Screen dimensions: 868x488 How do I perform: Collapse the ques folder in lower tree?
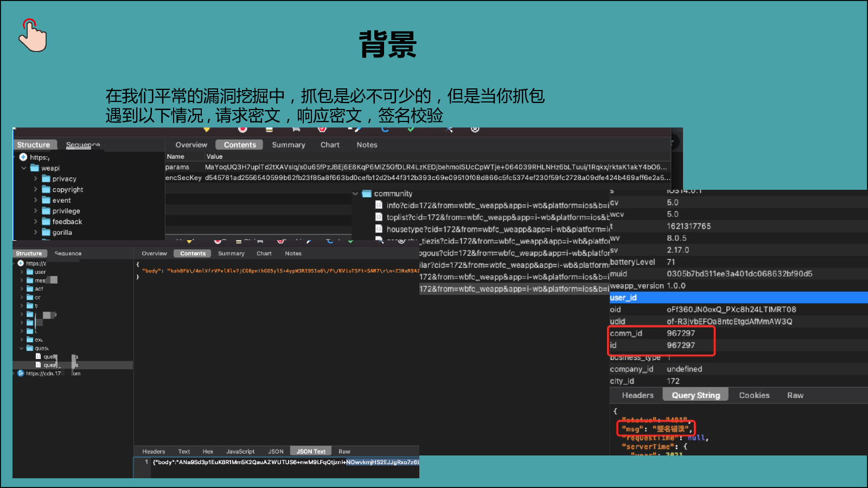click(22, 348)
